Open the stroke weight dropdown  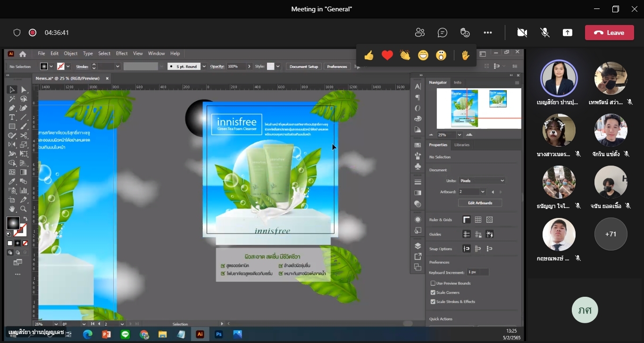click(x=118, y=67)
